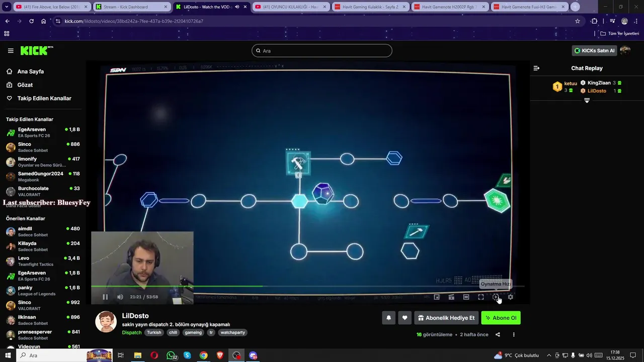Open Opera browser from taskbar

pyautogui.click(x=154, y=355)
